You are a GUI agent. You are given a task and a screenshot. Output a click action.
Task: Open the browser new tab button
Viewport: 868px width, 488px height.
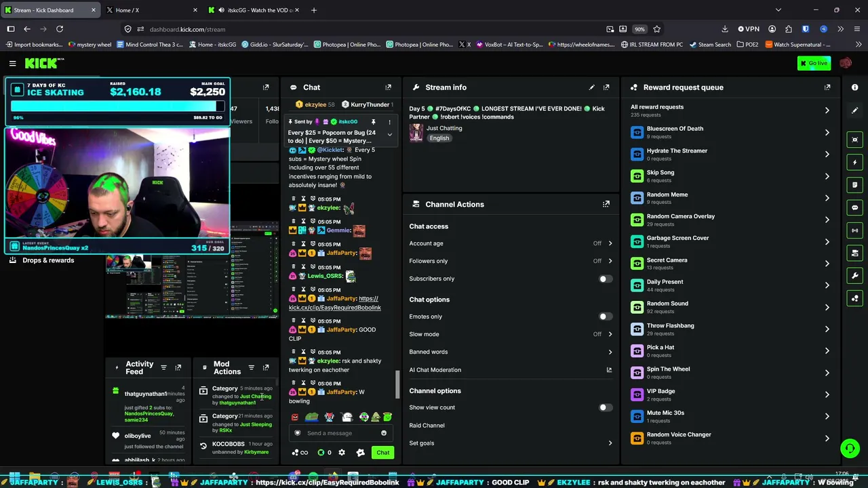point(313,10)
